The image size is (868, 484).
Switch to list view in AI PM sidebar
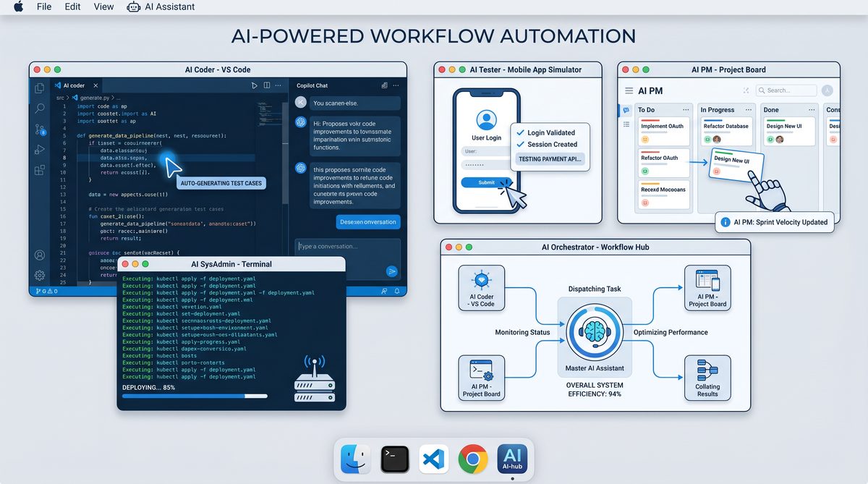click(x=626, y=124)
